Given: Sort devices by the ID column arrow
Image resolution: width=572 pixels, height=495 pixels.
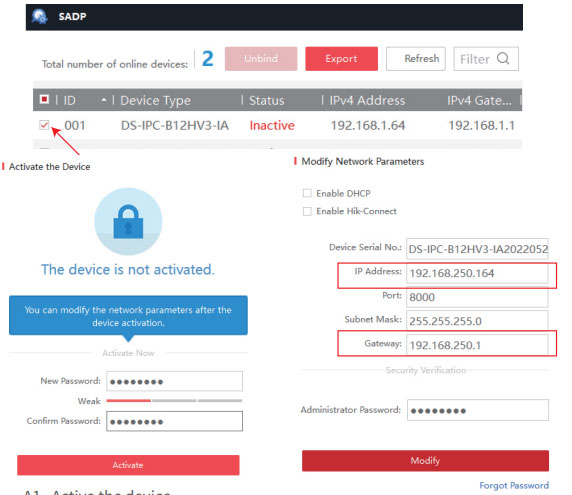Looking at the screenshot, I should click(x=104, y=100).
